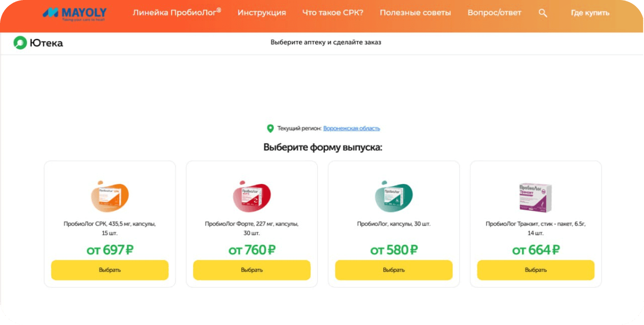Choose ПробиоЛог СРК with Выбрать button
644x325 pixels.
[x=110, y=270]
